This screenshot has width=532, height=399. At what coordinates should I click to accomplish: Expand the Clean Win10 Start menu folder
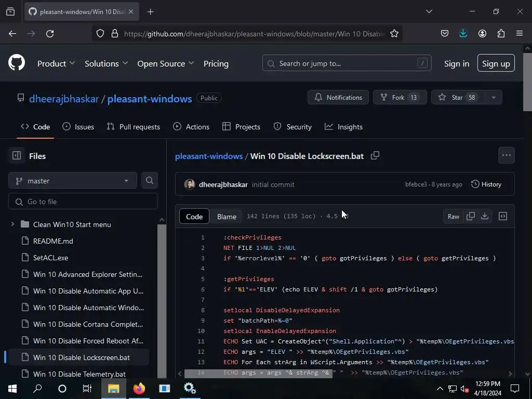pyautogui.click(x=12, y=224)
